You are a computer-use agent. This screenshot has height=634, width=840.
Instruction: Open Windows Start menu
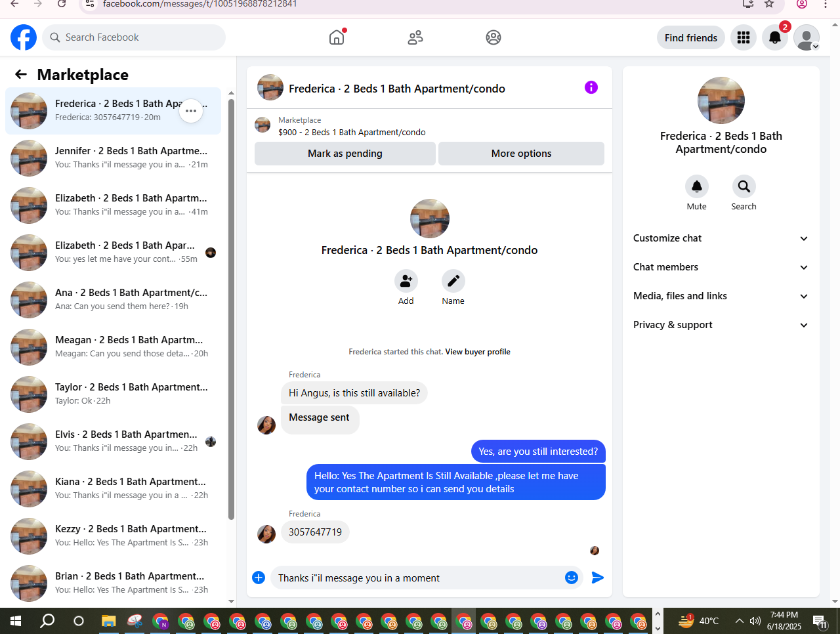pos(16,621)
